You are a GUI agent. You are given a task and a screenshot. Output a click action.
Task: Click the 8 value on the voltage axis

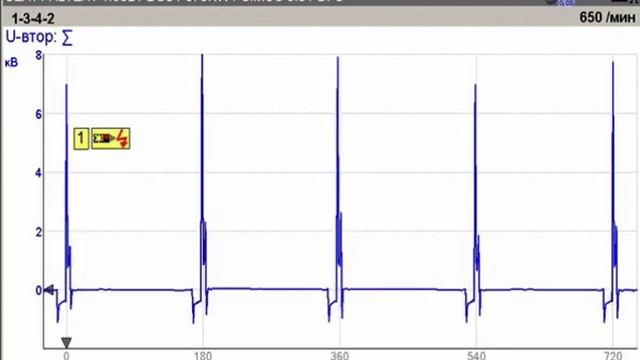[39, 55]
